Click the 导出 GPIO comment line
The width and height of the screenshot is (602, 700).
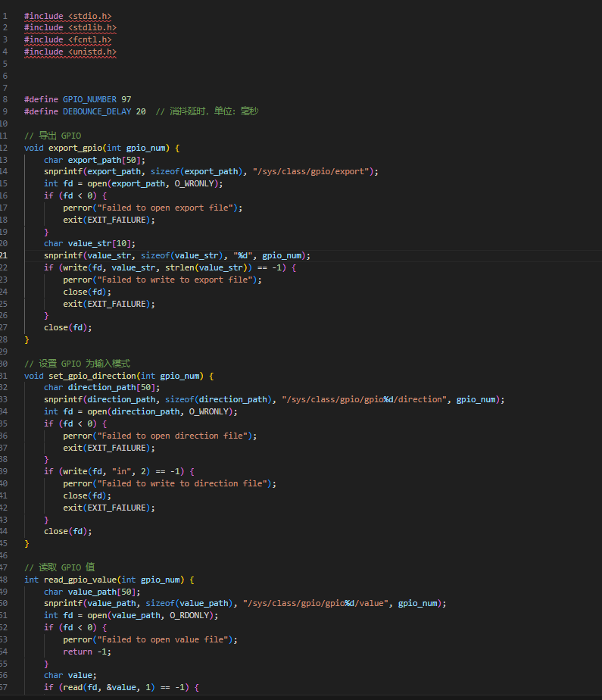pos(53,136)
